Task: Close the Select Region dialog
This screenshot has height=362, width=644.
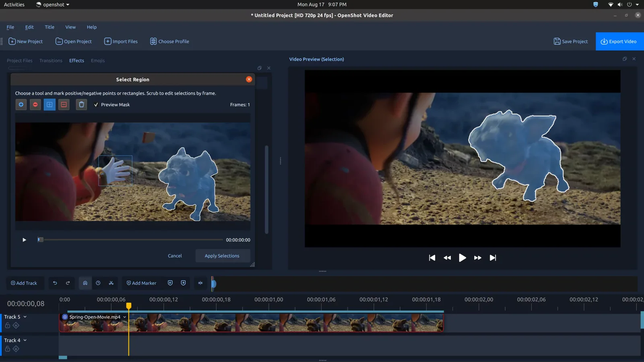Action: click(249, 79)
